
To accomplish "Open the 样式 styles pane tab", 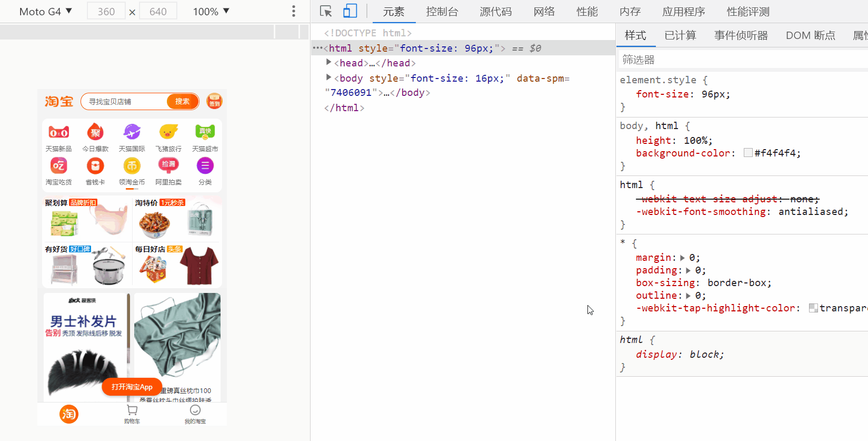I will (x=635, y=35).
